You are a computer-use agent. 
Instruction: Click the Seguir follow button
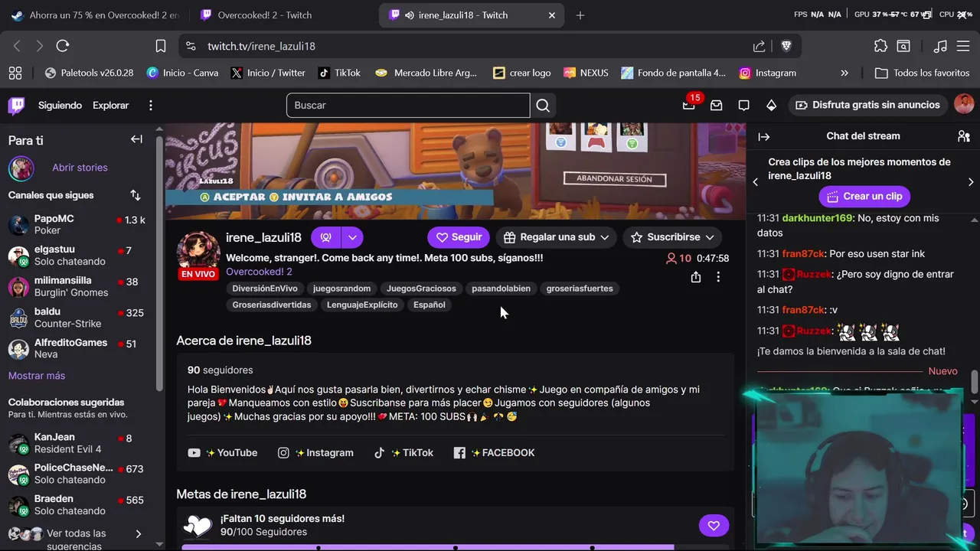pos(459,237)
